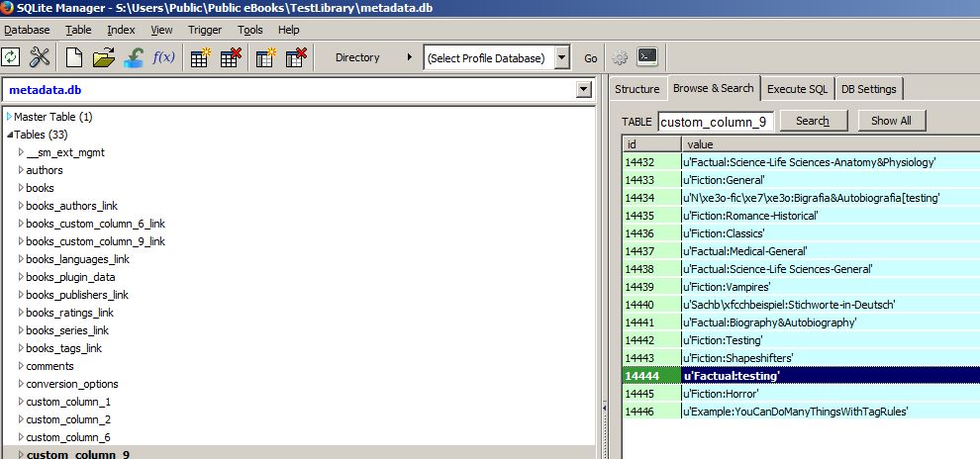Expand the custom_column_1 table node
980x459 pixels.
[x=21, y=403]
